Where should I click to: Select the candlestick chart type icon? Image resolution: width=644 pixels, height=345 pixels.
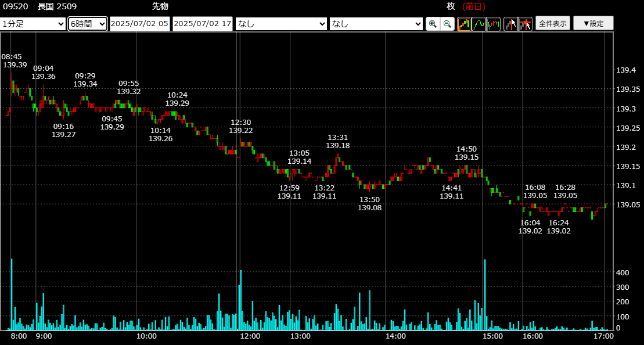(465, 24)
